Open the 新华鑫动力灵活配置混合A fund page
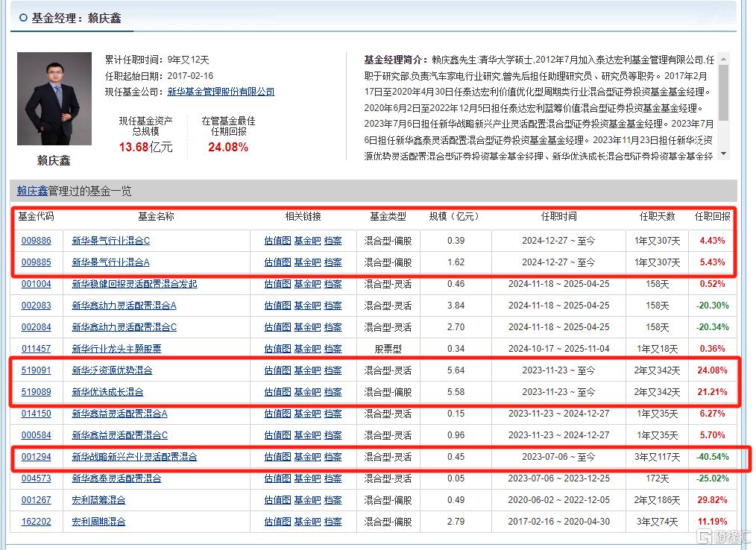 click(x=125, y=306)
